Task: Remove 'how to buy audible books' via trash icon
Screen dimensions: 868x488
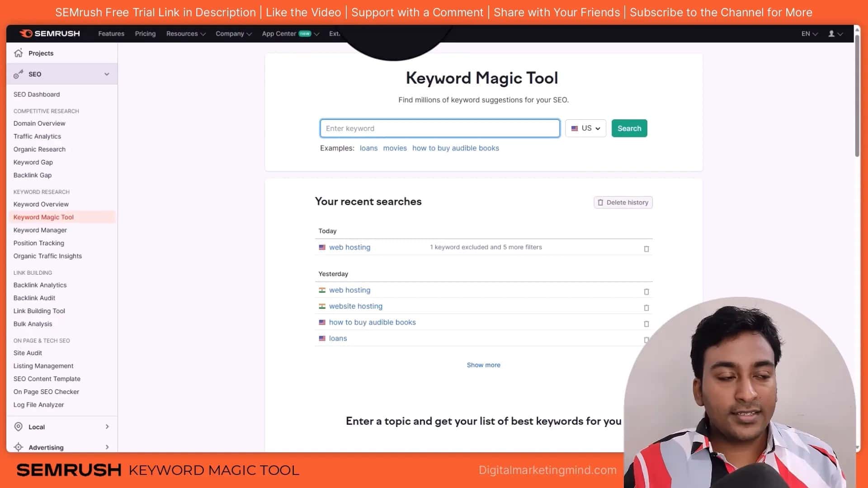Action: click(646, 324)
